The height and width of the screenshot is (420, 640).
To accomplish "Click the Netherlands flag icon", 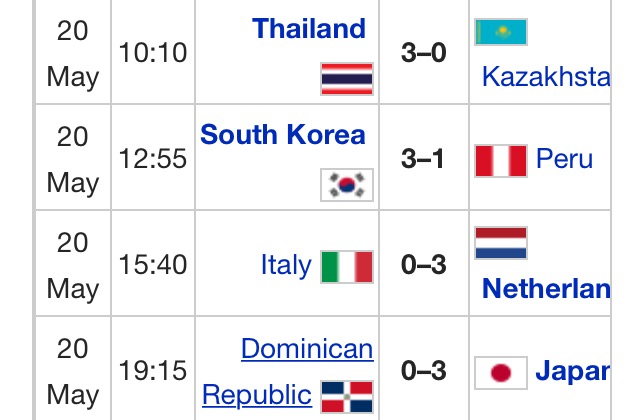I will (501, 243).
